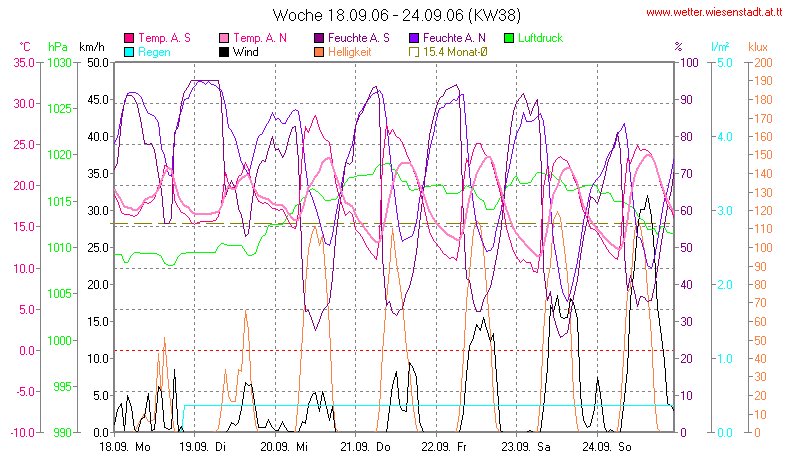Click the Luftdruck legend label text
The height and width of the screenshot is (460, 790).
coord(540,37)
